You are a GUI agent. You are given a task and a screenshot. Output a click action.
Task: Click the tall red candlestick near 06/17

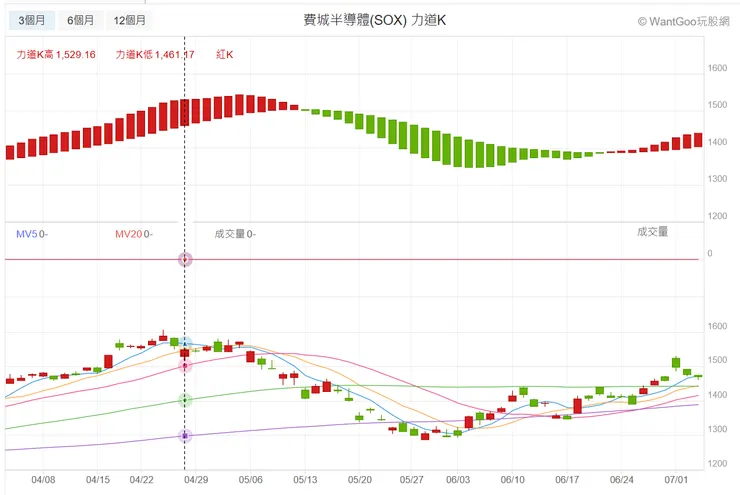(x=578, y=406)
